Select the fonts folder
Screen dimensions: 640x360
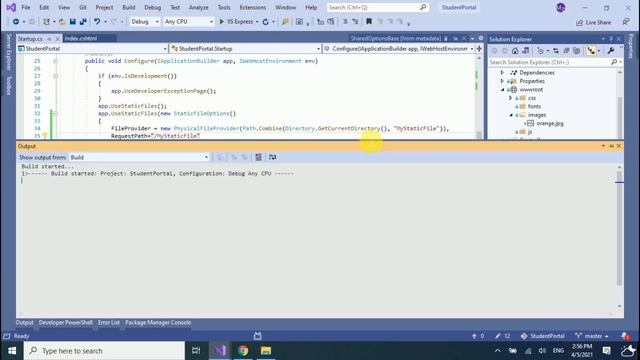(x=534, y=107)
